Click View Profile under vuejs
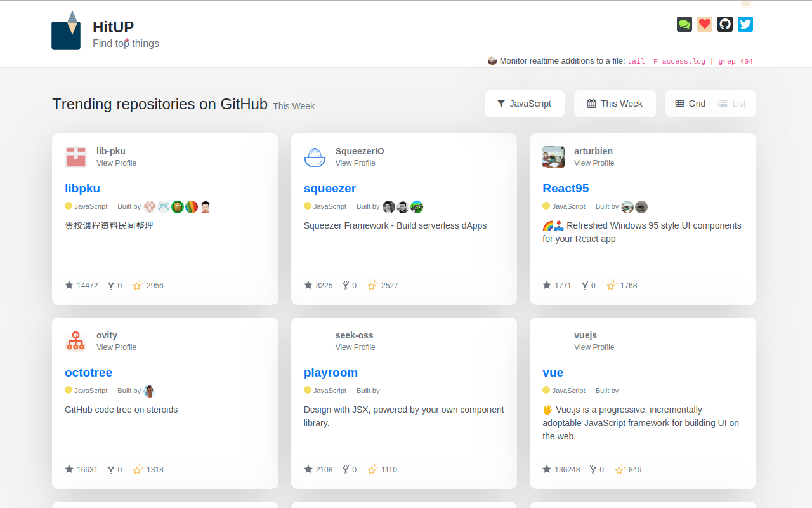 point(594,347)
